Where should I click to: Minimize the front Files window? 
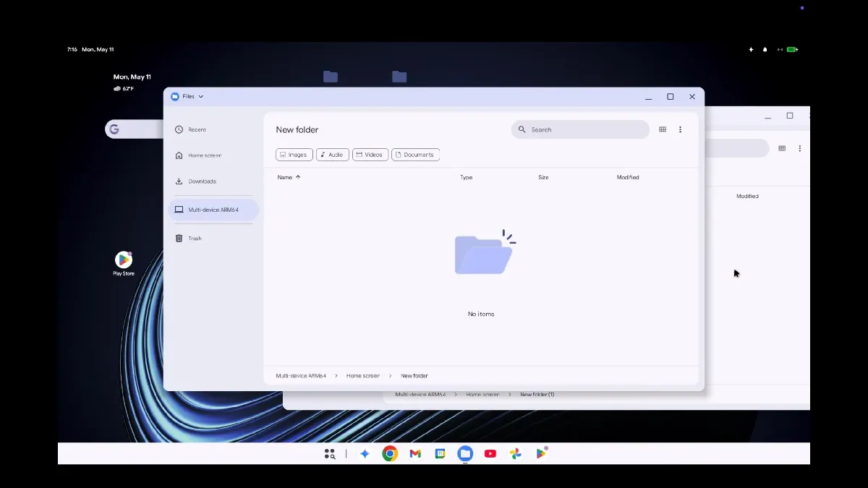click(x=649, y=97)
